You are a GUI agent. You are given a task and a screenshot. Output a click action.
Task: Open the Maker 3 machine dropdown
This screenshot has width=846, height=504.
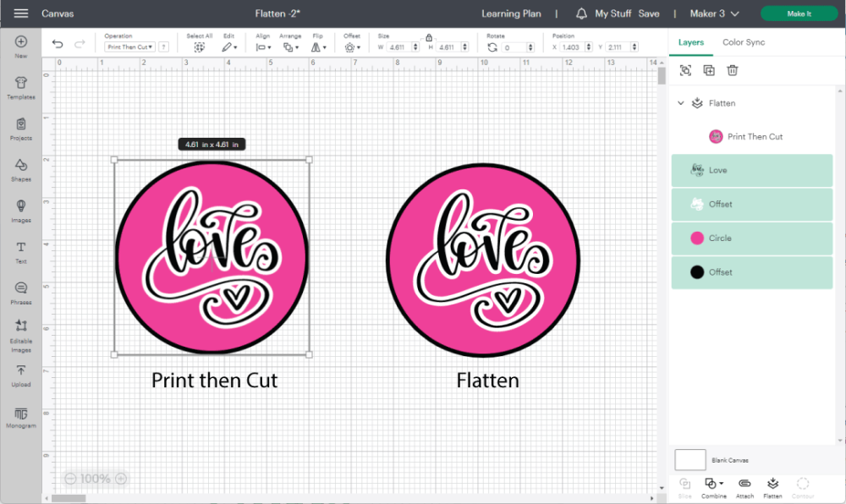tap(714, 14)
